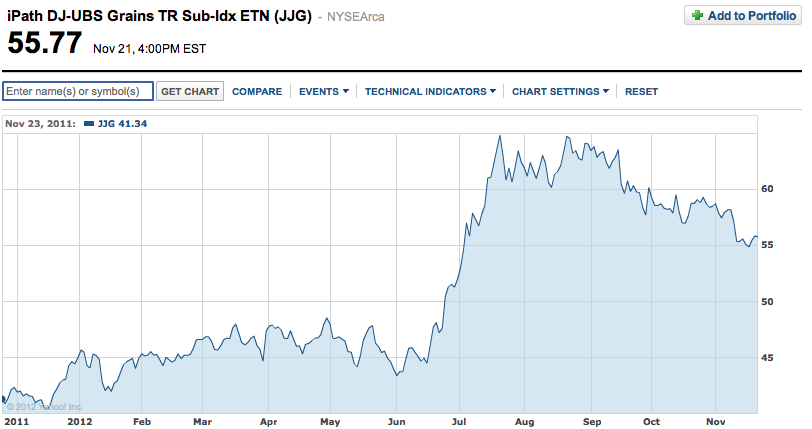Click the Mar time axis label
This screenshot has height=429, width=812.
pyautogui.click(x=202, y=422)
